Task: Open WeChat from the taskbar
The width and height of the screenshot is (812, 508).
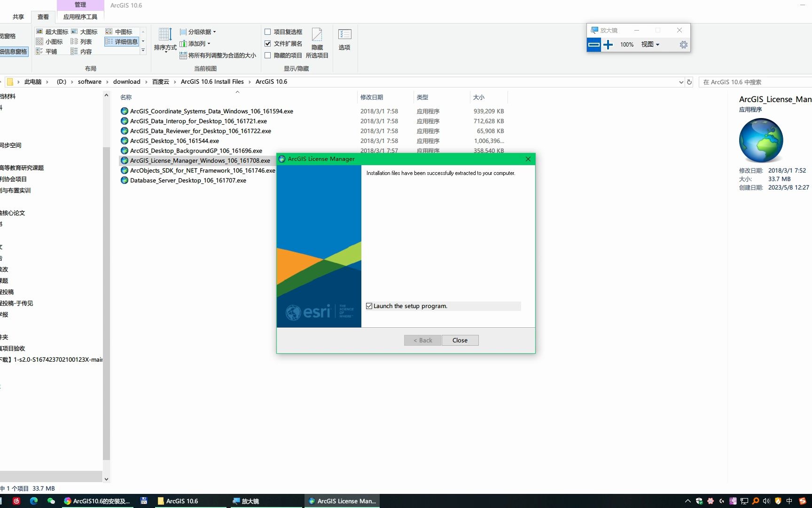Action: coord(51,501)
